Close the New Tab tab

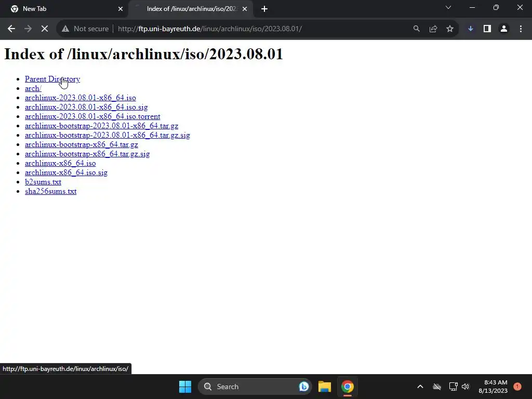[x=121, y=9]
